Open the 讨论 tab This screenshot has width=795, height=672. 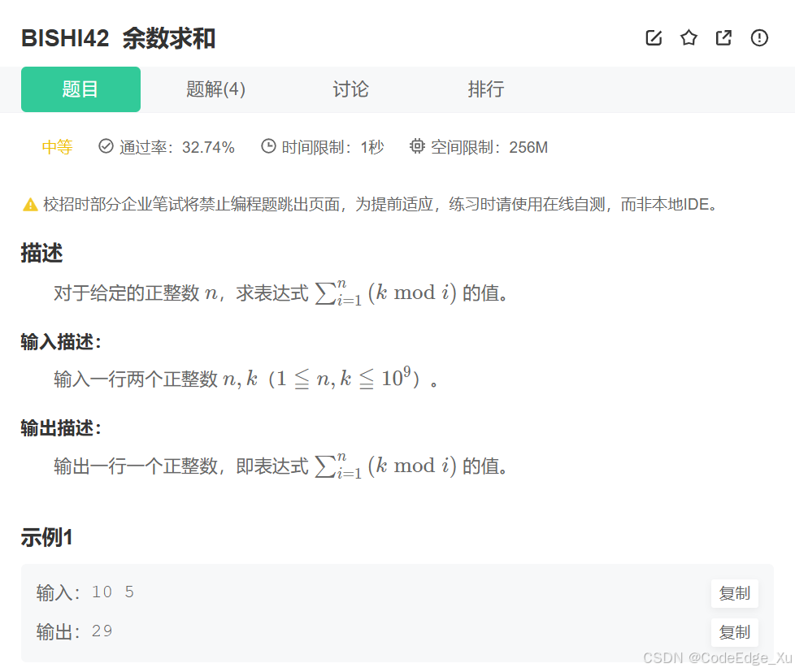point(350,89)
